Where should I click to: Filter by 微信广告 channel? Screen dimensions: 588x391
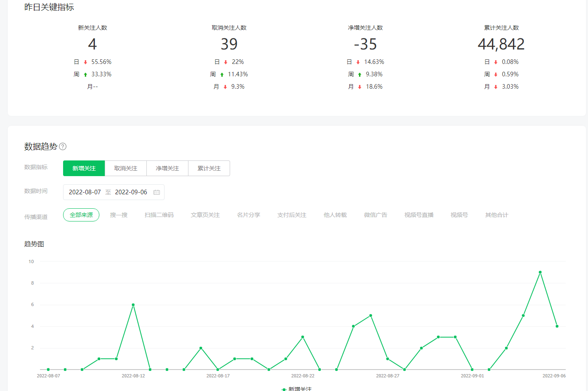(x=376, y=215)
